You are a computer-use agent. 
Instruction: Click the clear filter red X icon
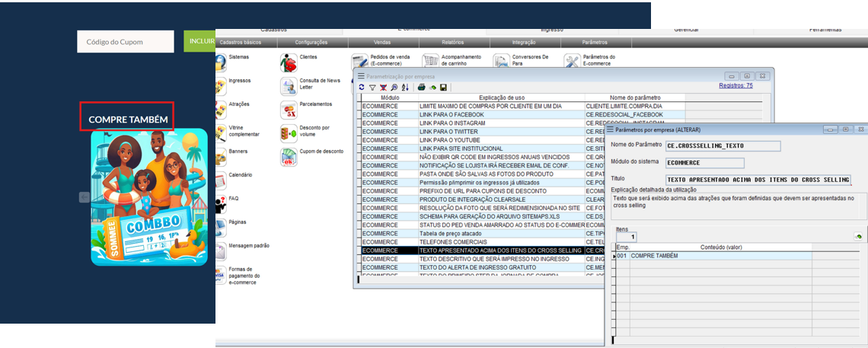(383, 88)
